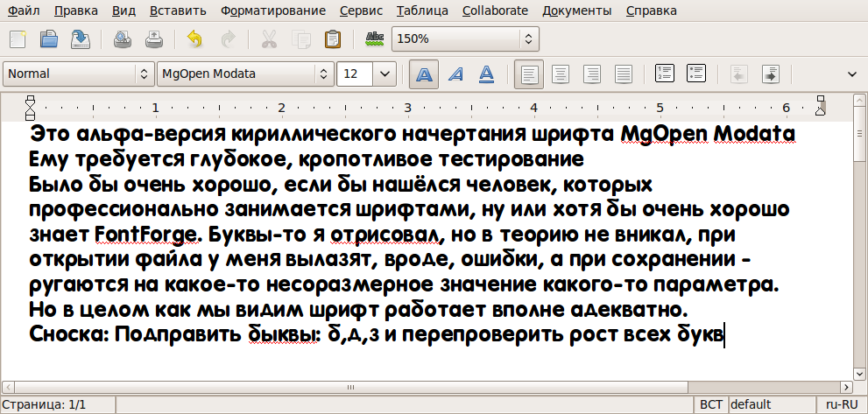
Task: Toggle numbered list
Action: [x=665, y=74]
